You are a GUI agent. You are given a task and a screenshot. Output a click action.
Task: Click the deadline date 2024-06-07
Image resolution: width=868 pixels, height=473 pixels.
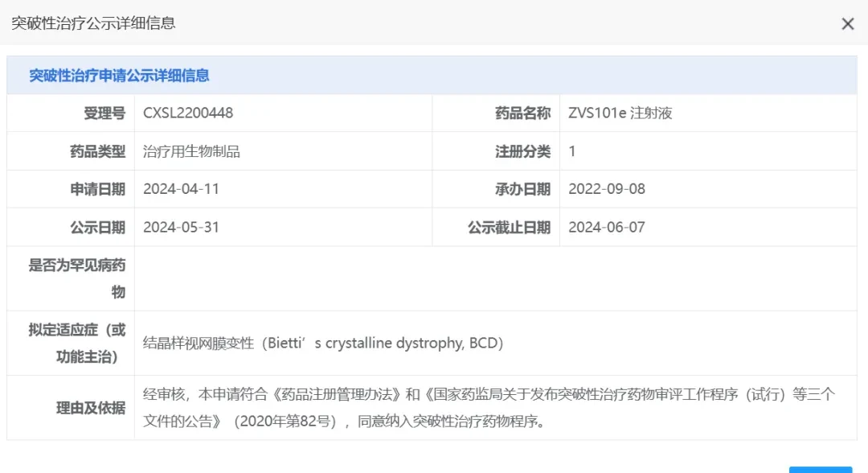tap(607, 227)
